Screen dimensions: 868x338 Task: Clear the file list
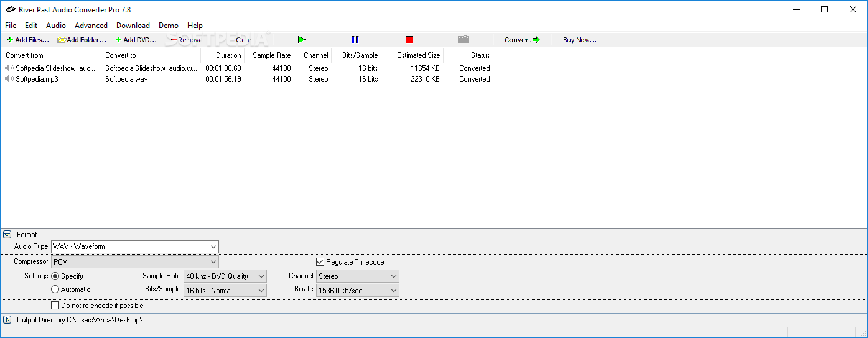(243, 40)
